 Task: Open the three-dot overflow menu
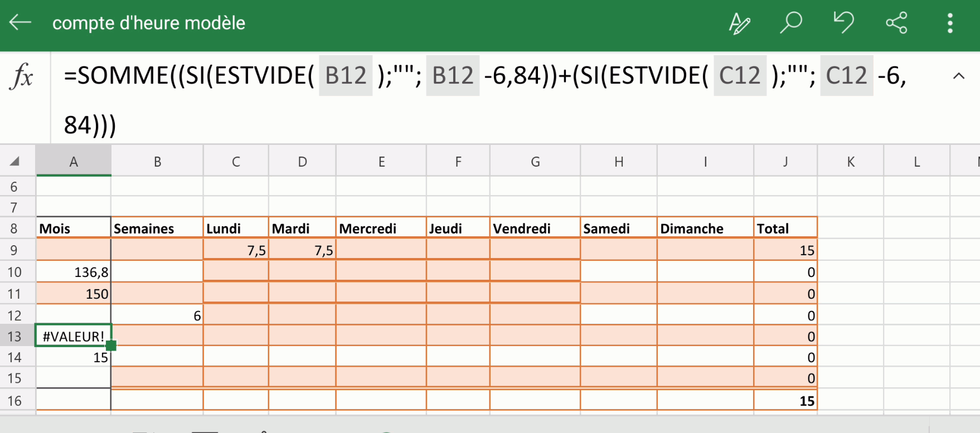950,23
